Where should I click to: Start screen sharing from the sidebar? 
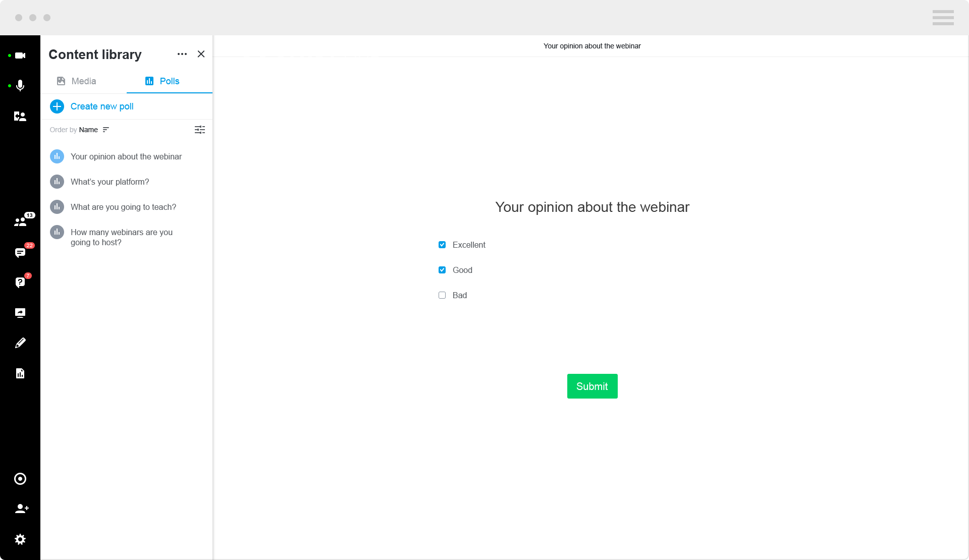20,313
